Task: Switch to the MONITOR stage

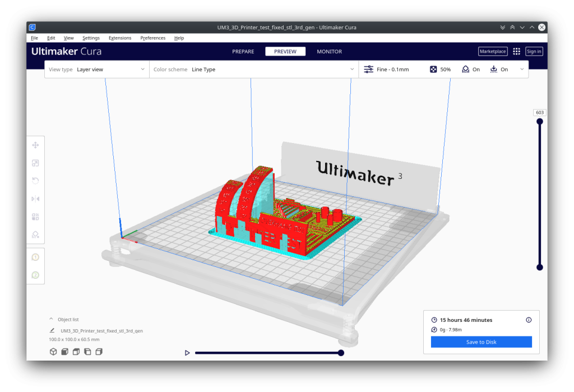Action: pyautogui.click(x=330, y=52)
